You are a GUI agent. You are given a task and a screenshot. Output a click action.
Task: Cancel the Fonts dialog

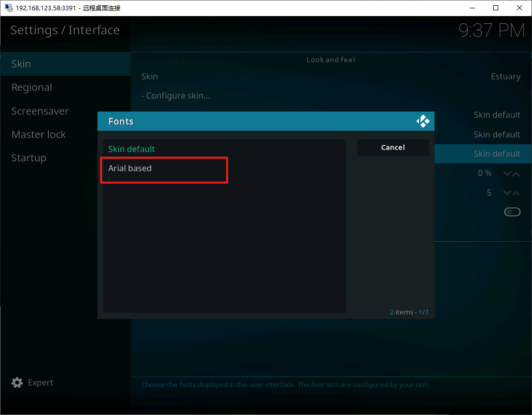tap(393, 147)
